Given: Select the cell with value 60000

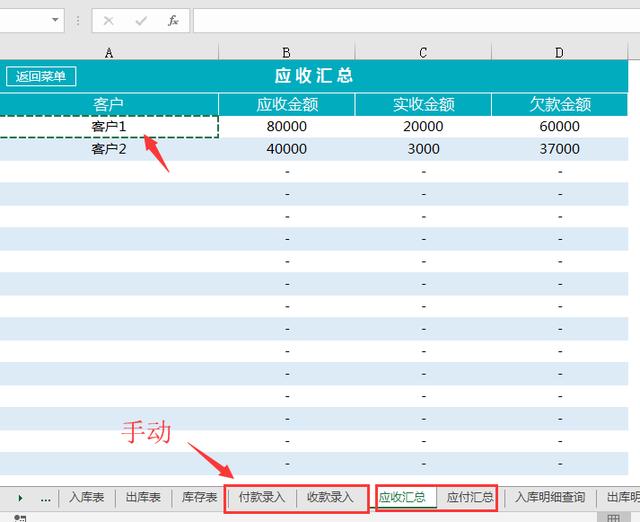Looking at the screenshot, I should pos(560,127).
